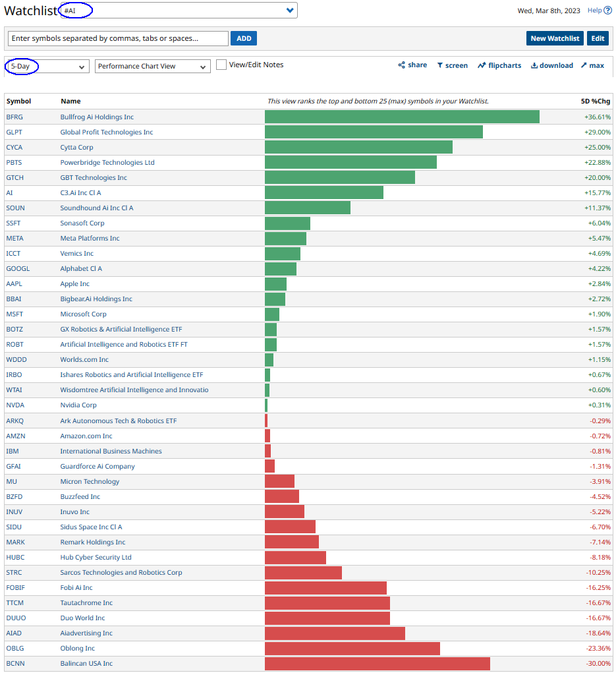Viewport: 616px width, 673px height.
Task: Open the INUV symbol link
Action: pyautogui.click(x=14, y=512)
